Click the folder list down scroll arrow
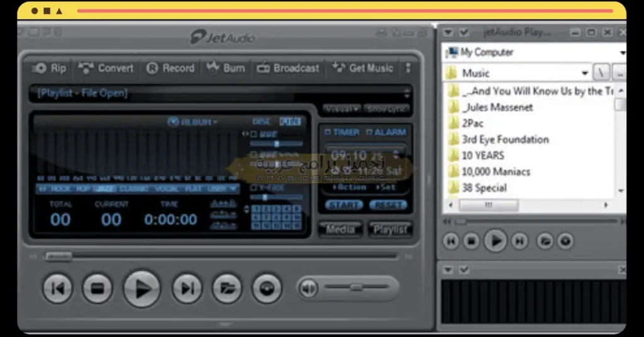This screenshot has height=337, width=644. click(x=621, y=191)
